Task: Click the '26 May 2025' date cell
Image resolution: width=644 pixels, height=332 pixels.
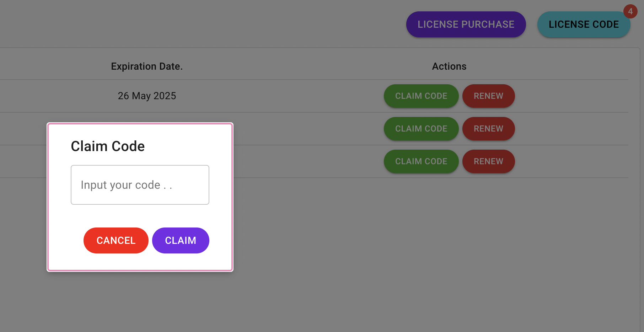Action: coord(147,96)
